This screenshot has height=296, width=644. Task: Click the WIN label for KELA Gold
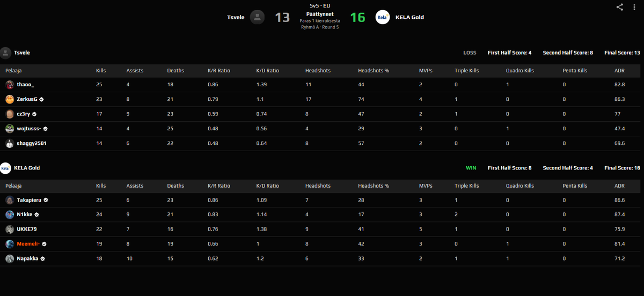(x=471, y=168)
